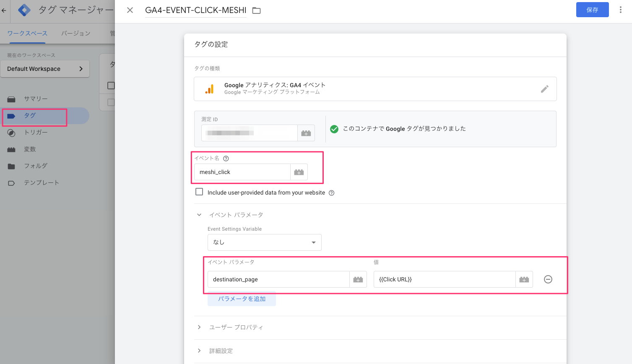Click the pencil icon to edit tag type
Viewport: 632px width, 364px height.
544,89
